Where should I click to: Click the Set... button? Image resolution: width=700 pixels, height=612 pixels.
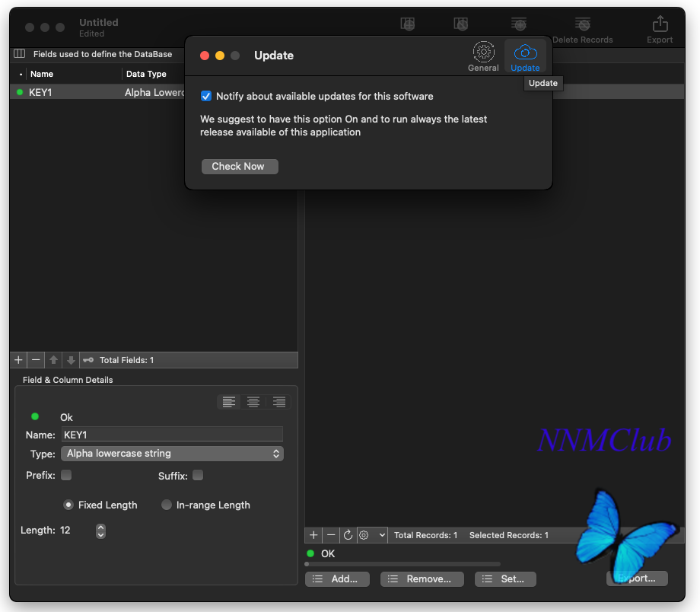[x=505, y=579]
